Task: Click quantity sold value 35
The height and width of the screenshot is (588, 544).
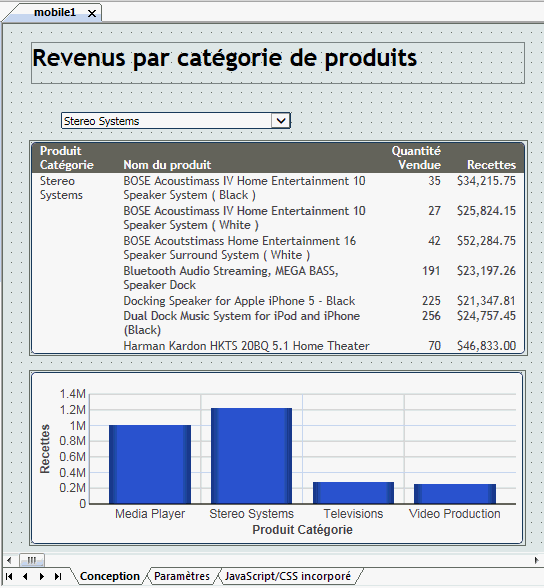Action: [435, 181]
